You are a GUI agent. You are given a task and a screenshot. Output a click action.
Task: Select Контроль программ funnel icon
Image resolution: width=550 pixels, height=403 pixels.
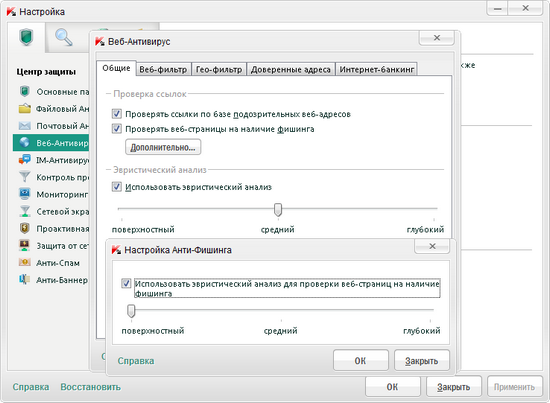coord(24,177)
